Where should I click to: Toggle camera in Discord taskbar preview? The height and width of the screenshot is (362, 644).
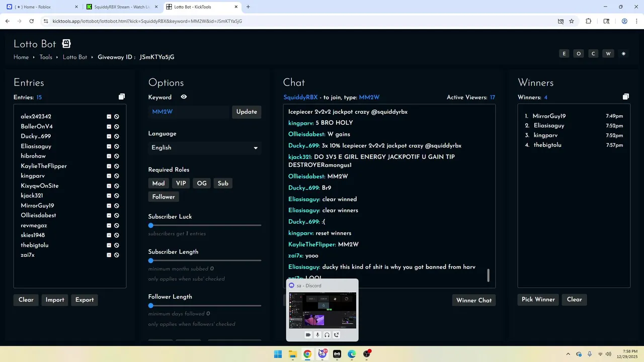tap(308, 335)
